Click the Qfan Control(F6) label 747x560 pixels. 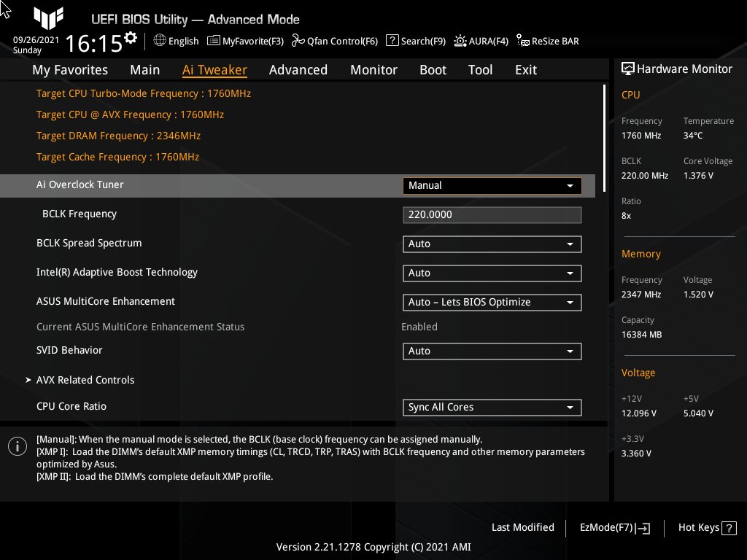pyautogui.click(x=343, y=41)
